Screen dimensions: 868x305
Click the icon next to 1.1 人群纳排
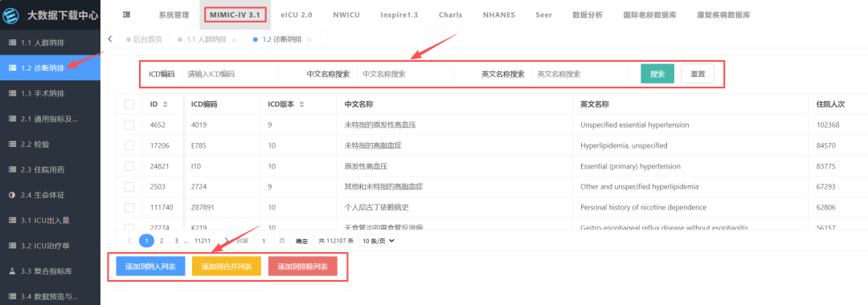12,43
